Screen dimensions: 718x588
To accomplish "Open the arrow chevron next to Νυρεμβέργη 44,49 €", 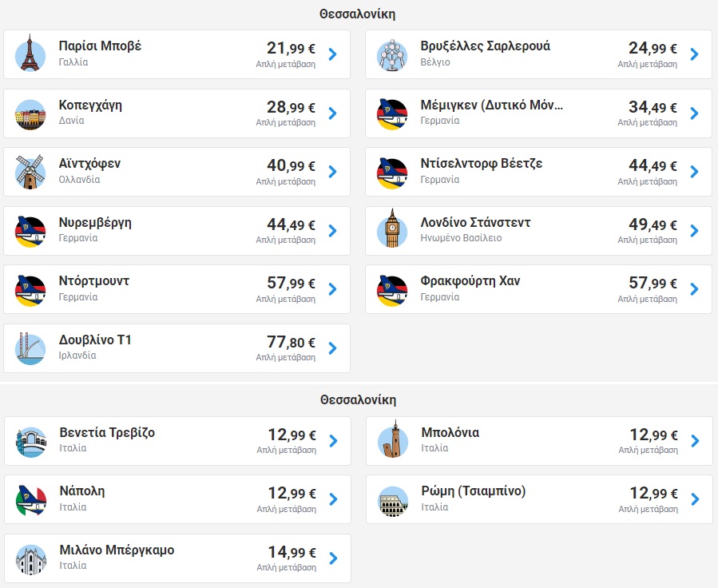I will click(333, 230).
